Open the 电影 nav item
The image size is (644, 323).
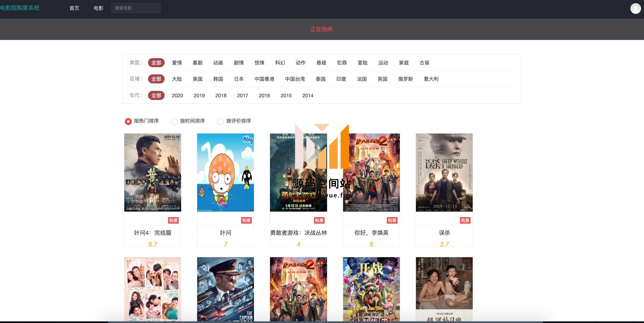[x=98, y=8]
